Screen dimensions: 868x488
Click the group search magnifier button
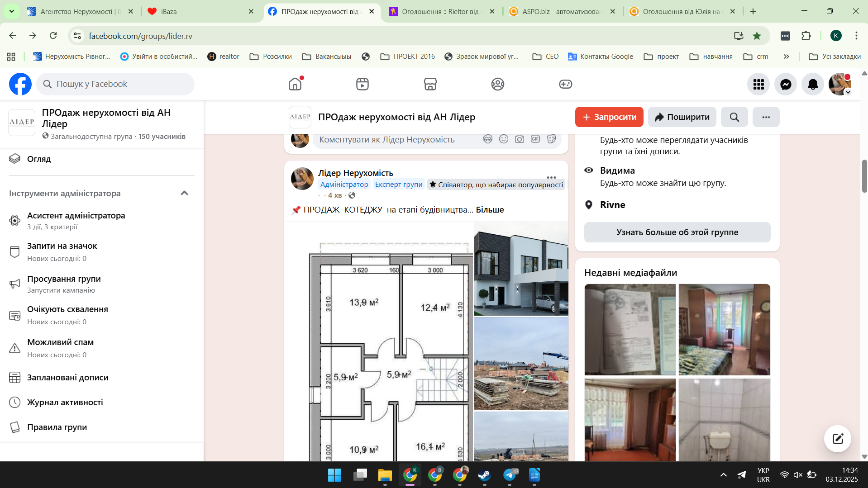pyautogui.click(x=734, y=117)
